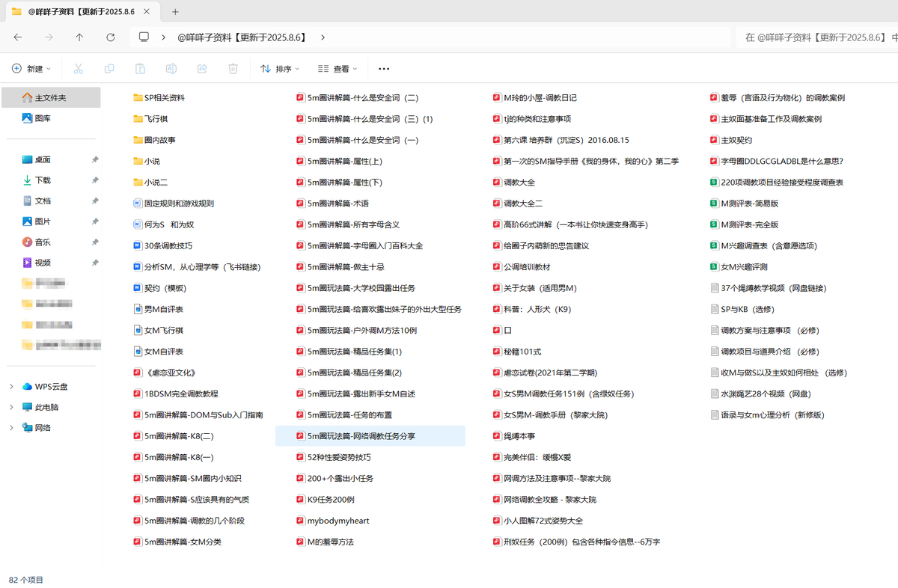Expand 此电脑 in the sidebar
898x588 pixels.
(x=10, y=407)
